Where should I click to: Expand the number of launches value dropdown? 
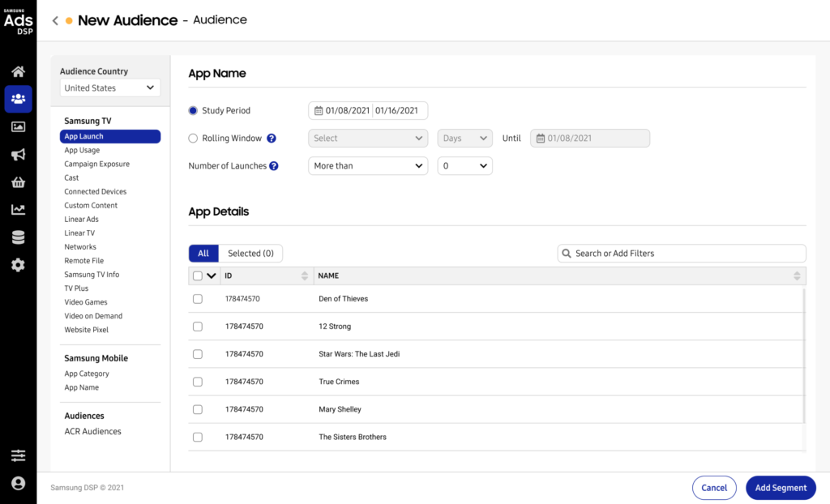point(464,166)
